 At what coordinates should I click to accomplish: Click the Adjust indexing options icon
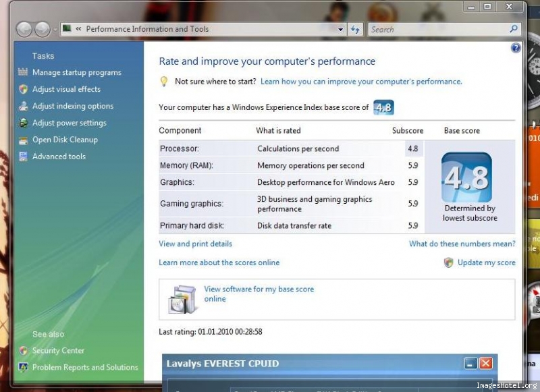[24, 106]
